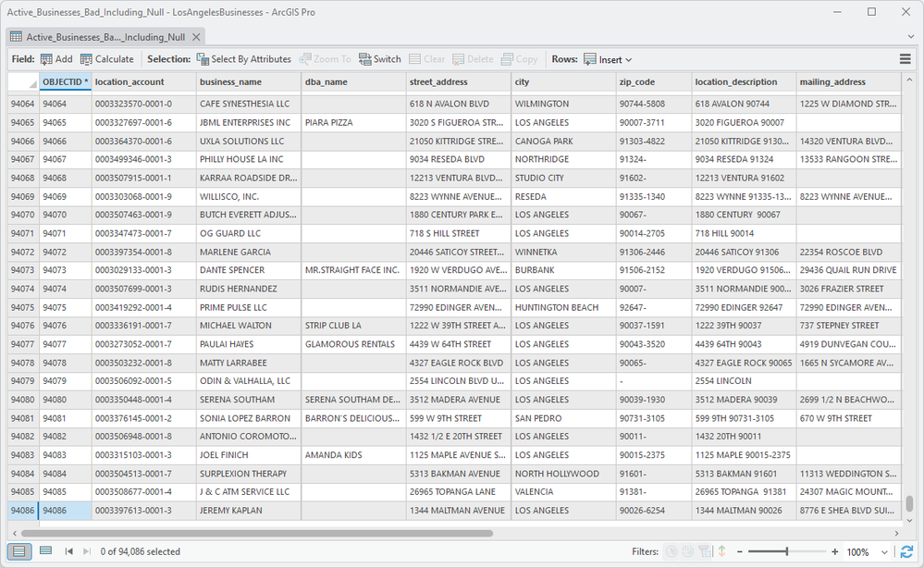Click the street_address column header
The width and height of the screenshot is (924, 568).
[x=459, y=82]
